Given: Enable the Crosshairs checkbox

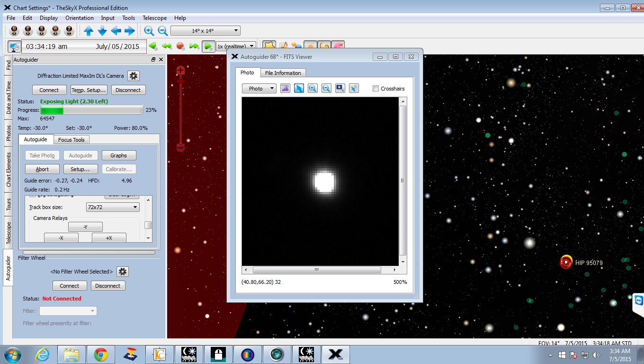Looking at the screenshot, I should (x=376, y=89).
